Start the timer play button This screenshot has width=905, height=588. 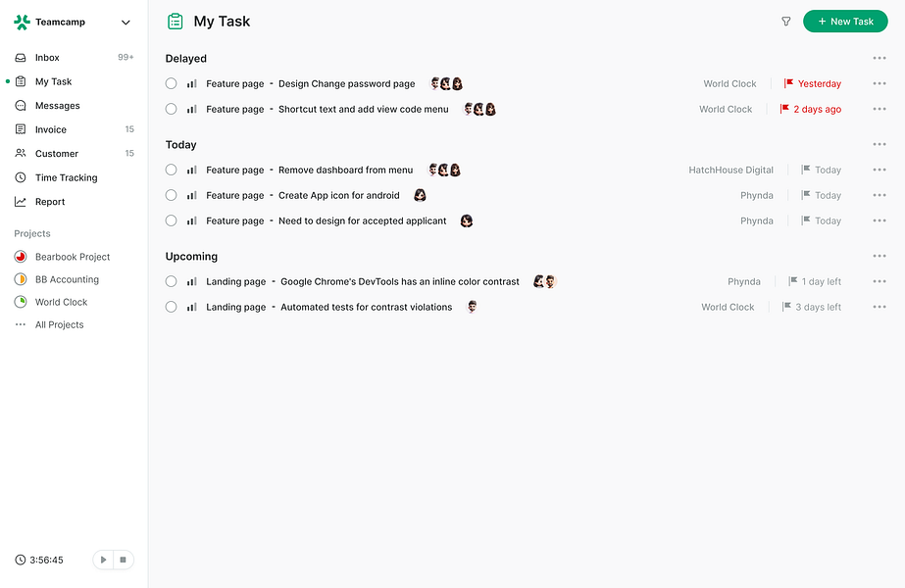click(103, 560)
